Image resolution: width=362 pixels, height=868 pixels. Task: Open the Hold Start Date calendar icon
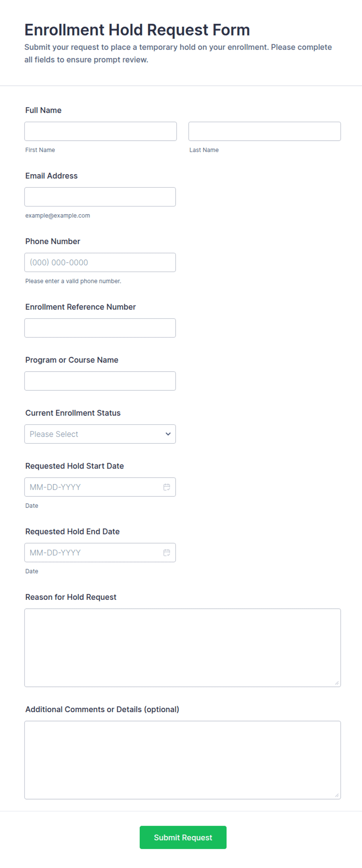tap(167, 487)
